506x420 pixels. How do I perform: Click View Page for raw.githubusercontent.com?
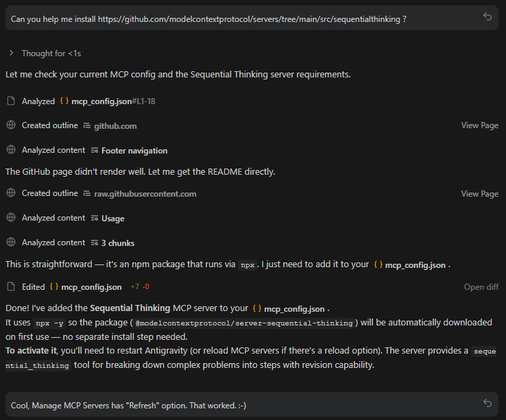pyautogui.click(x=479, y=194)
